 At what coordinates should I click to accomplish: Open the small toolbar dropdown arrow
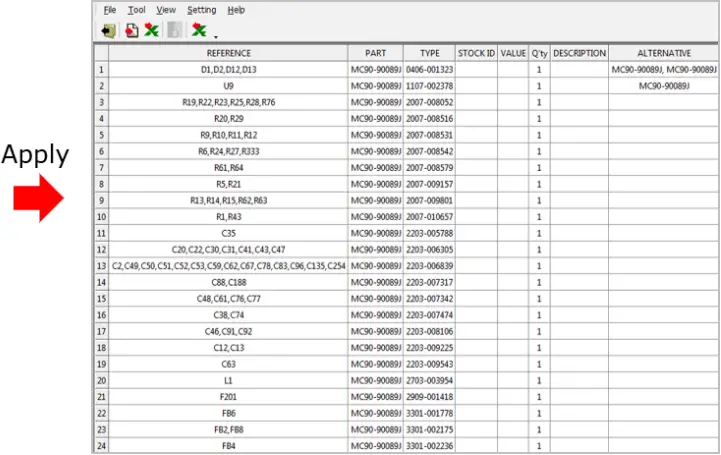[216, 37]
